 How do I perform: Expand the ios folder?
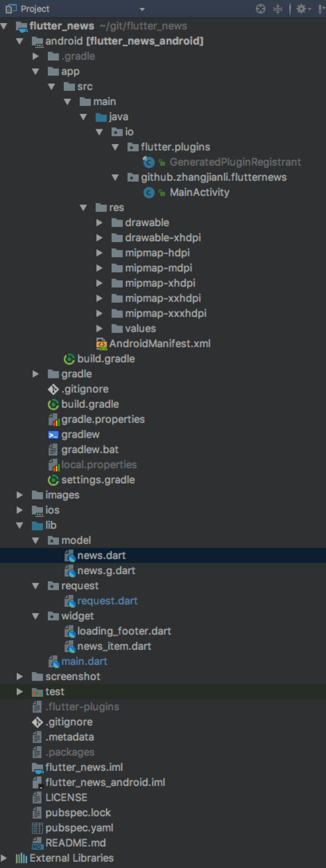coord(20,510)
